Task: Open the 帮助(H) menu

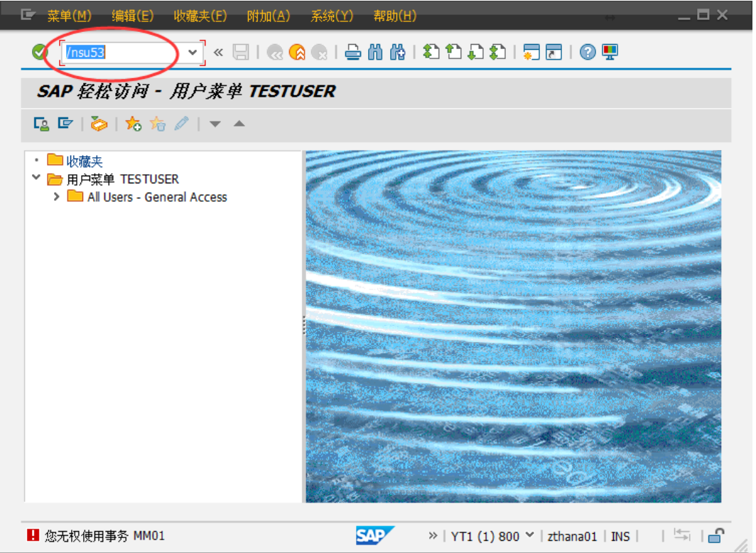Action: pos(395,16)
